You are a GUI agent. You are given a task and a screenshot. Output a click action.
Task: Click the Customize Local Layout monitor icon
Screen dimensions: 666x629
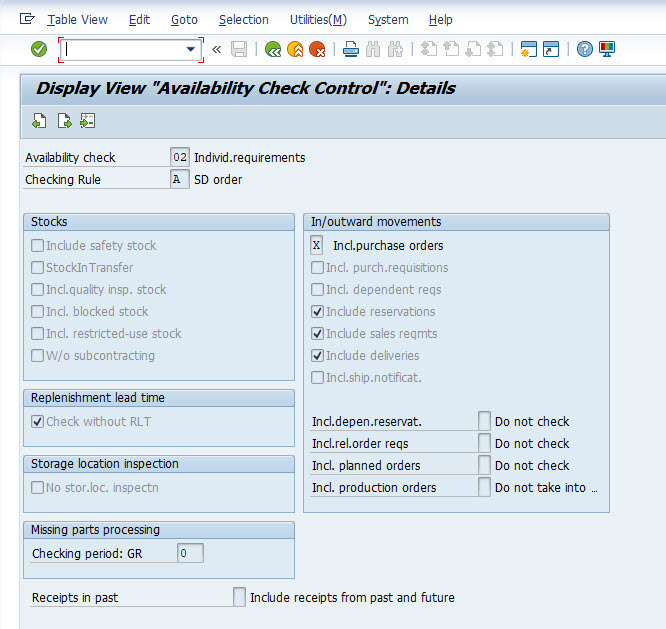click(607, 49)
